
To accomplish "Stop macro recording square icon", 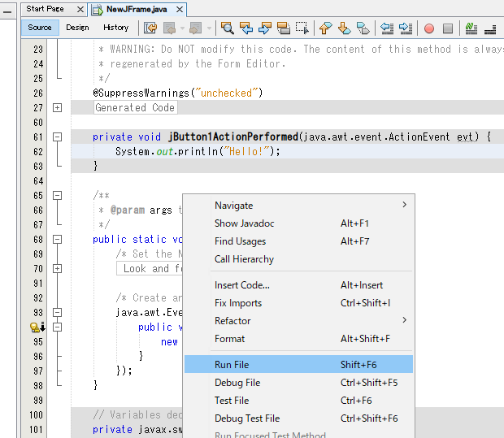I will coord(448,28).
